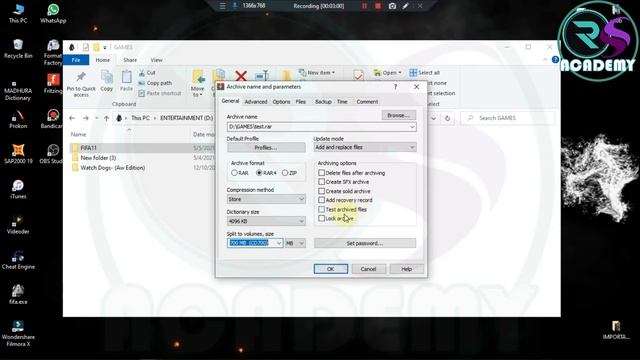The width and height of the screenshot is (640, 360).
Task: Select the Fritzing desktop shortcut
Action: point(53,84)
